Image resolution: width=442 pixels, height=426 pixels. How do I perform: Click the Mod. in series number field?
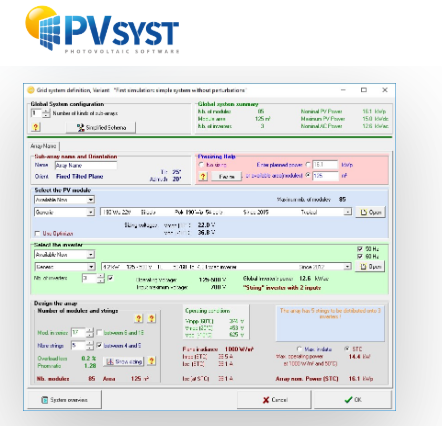(x=78, y=332)
